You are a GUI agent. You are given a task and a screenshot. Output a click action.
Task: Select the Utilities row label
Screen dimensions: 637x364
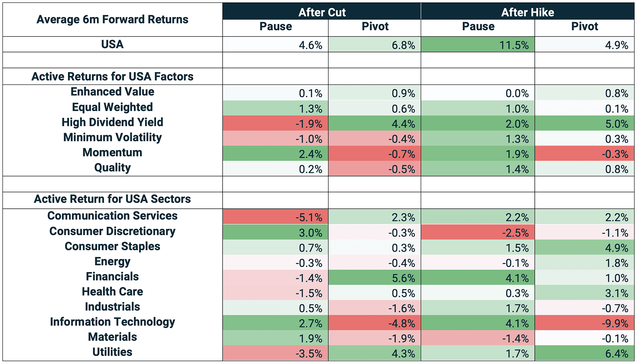coord(113,352)
